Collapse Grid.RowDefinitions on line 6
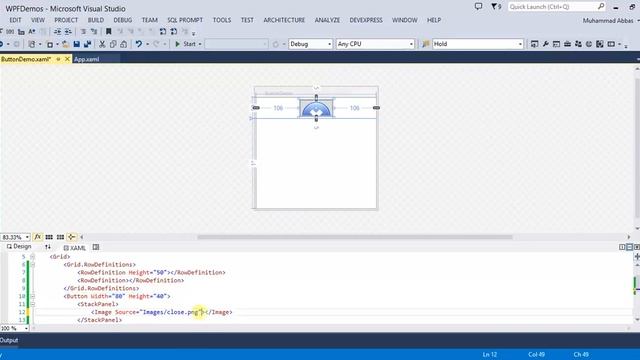Viewport: 640px width, 360px height. [x=33, y=264]
